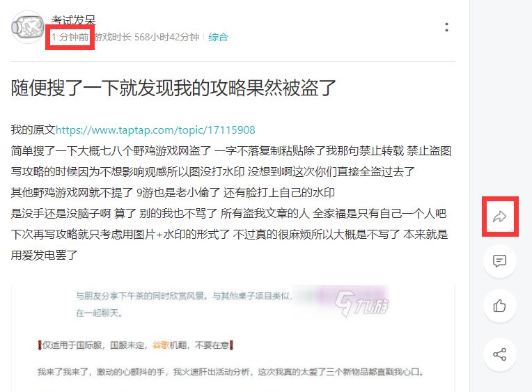Click the line starting with 其他野鸡游戏网就不提了
The width and height of the screenshot is (532, 392).
[173, 192]
